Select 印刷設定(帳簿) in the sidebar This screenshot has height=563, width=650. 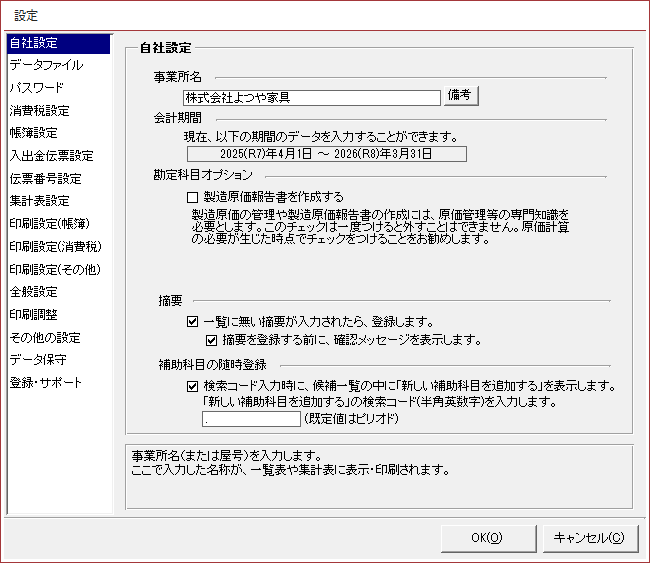[47, 224]
